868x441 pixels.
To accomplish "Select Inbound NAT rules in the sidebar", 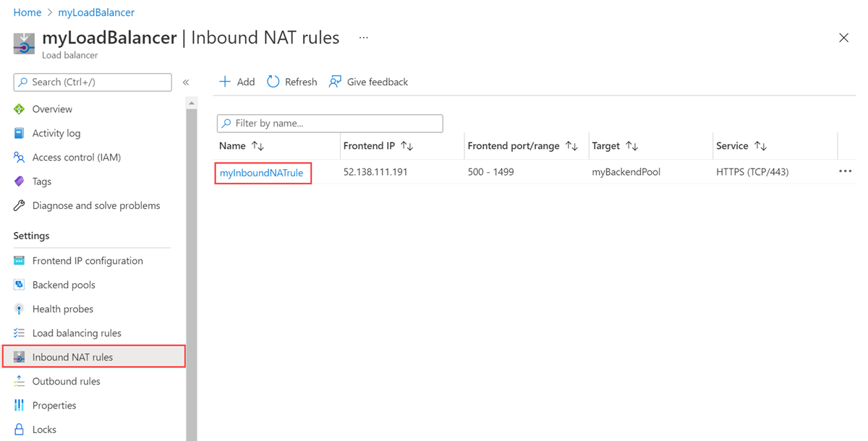I will tap(94, 356).
